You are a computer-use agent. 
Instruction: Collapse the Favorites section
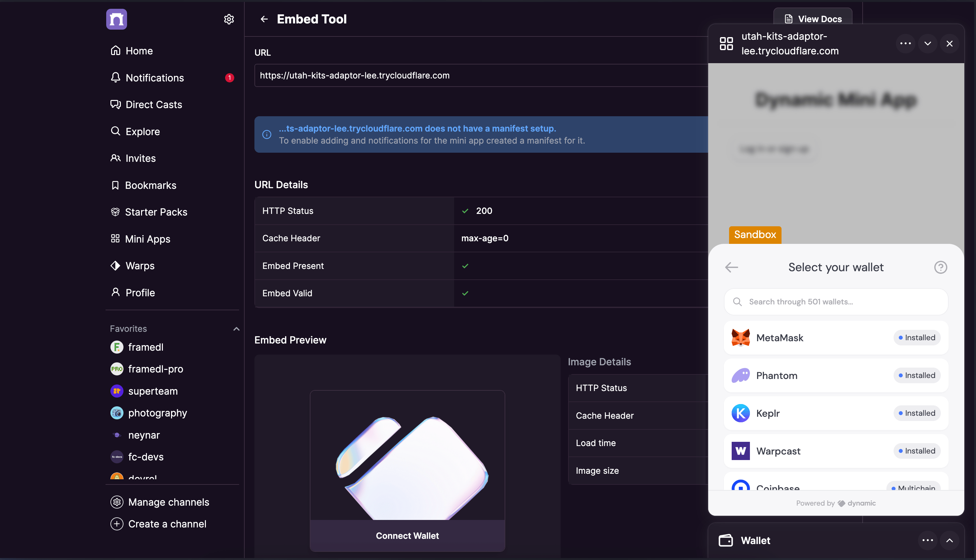(x=236, y=329)
